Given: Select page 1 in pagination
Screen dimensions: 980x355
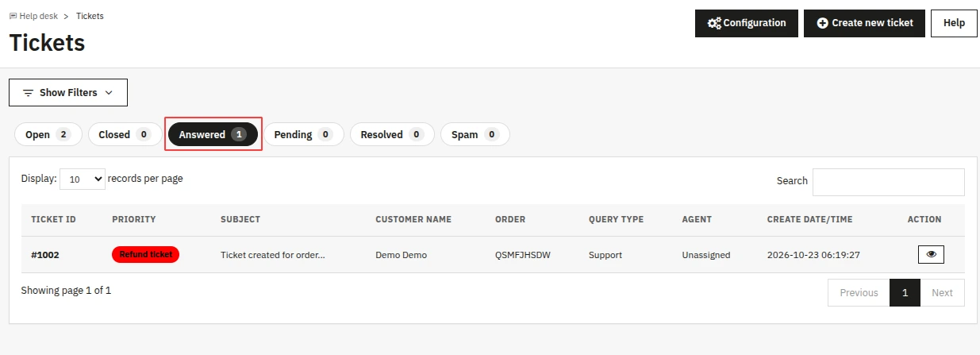Looking at the screenshot, I should click(905, 292).
